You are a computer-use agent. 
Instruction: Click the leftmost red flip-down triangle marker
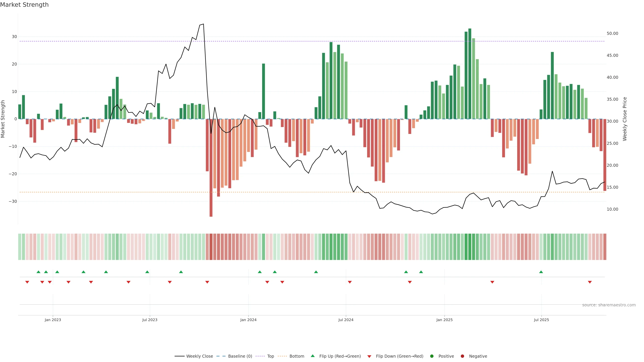click(x=27, y=282)
